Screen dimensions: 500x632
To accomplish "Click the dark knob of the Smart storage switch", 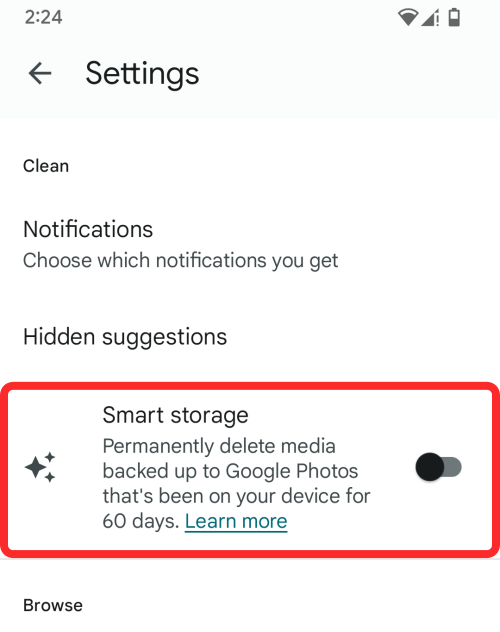I will pos(429,467).
